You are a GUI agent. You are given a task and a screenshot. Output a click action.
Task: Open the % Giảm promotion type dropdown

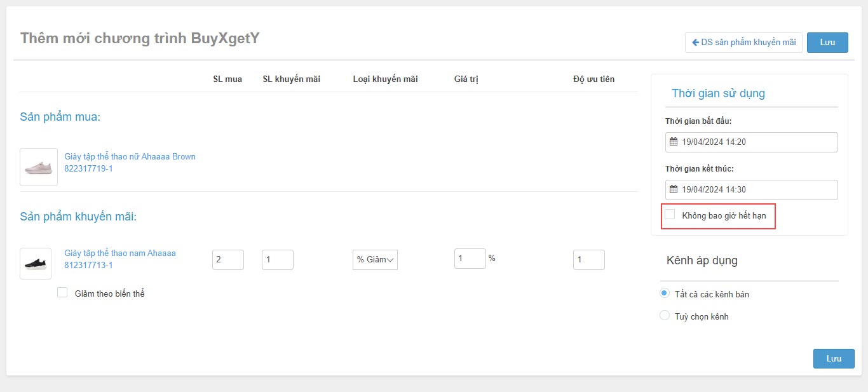click(375, 260)
